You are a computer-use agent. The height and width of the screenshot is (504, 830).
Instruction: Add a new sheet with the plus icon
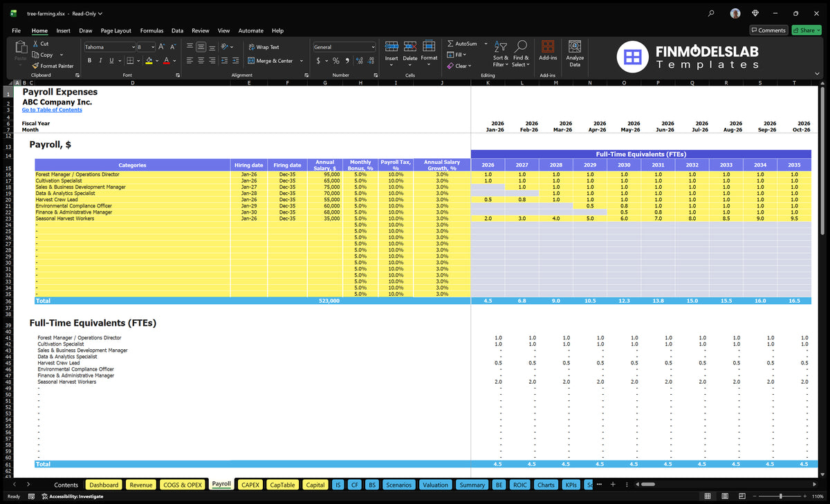click(612, 485)
